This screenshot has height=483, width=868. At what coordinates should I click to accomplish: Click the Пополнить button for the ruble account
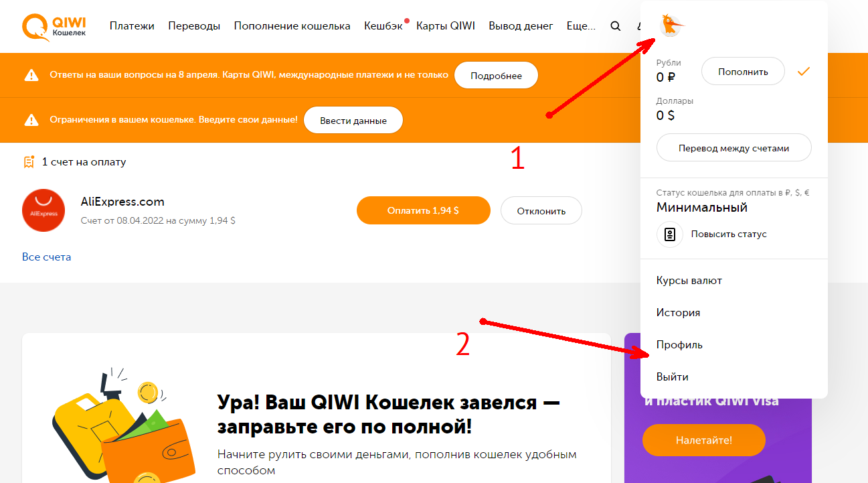tap(743, 71)
